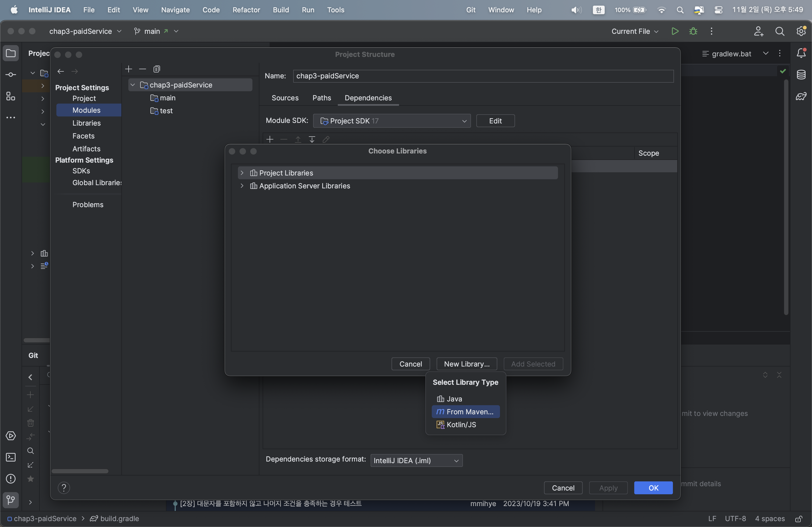
Task: Click the blue OK button
Action: point(653,488)
